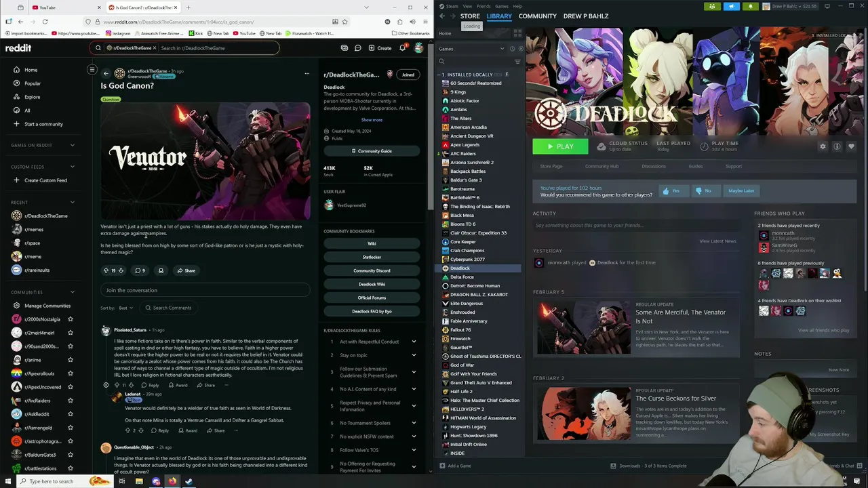Collapse Custom Feeds section
The height and width of the screenshot is (488, 868).
point(72,167)
